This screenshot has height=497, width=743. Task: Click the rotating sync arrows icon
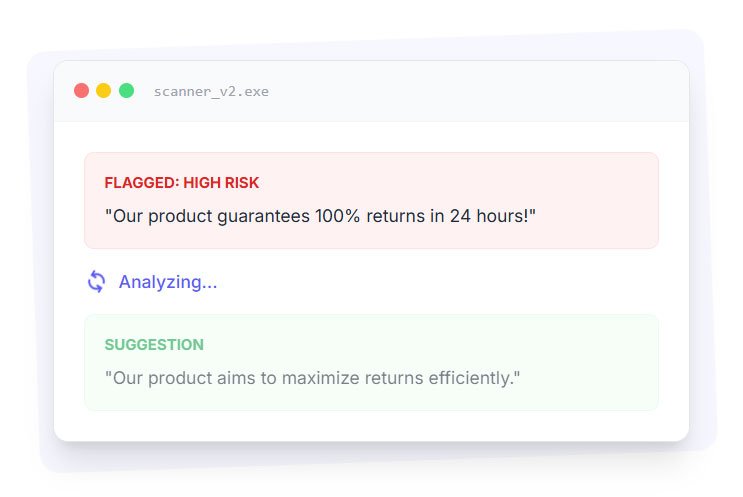pyautogui.click(x=96, y=282)
